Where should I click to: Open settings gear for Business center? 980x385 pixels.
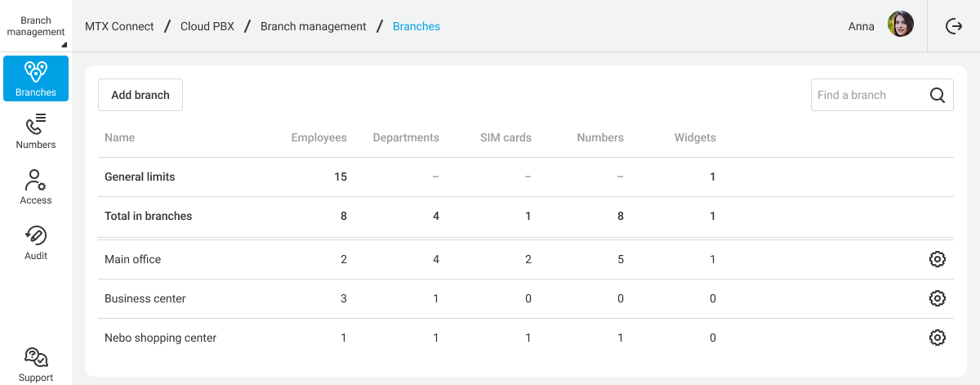938,298
